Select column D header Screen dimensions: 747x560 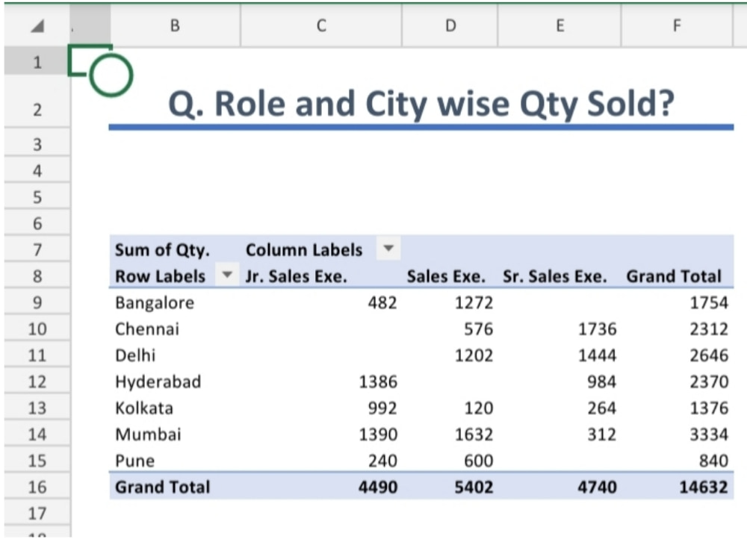(x=450, y=25)
